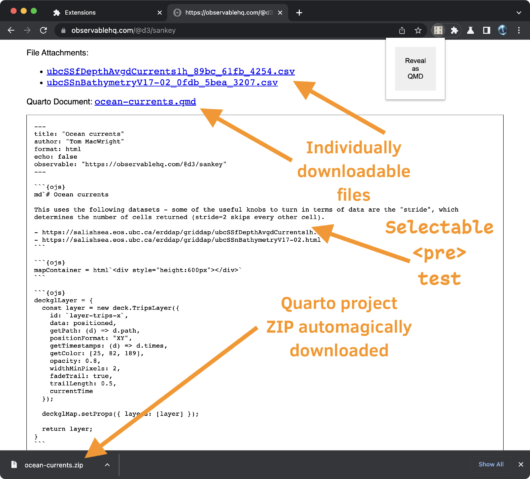Image resolution: width=530 pixels, height=479 pixels.
Task: Close the Extensions tab
Action: point(160,13)
